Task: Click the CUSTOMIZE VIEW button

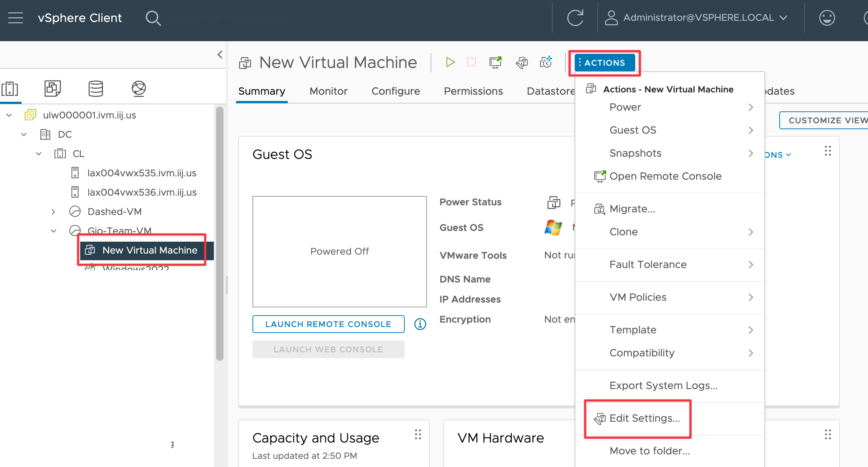Action: coord(824,120)
